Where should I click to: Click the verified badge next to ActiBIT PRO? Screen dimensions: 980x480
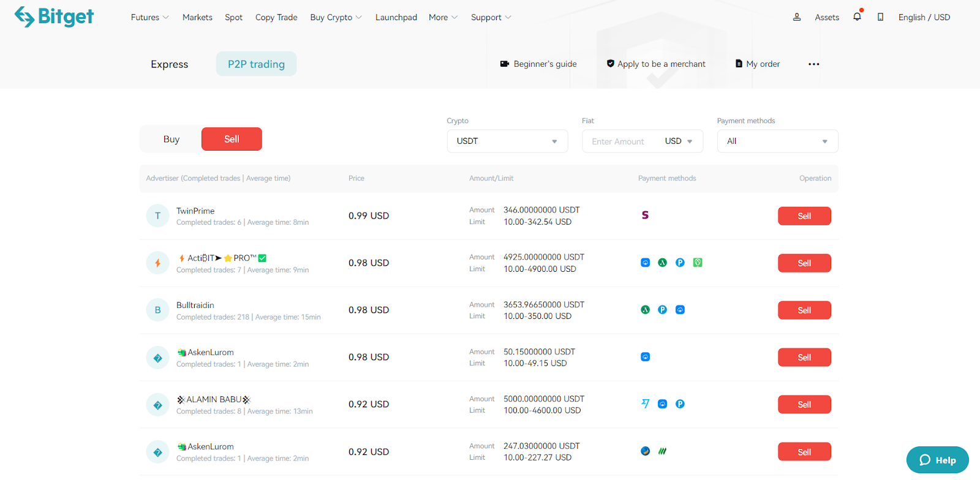pyautogui.click(x=262, y=258)
